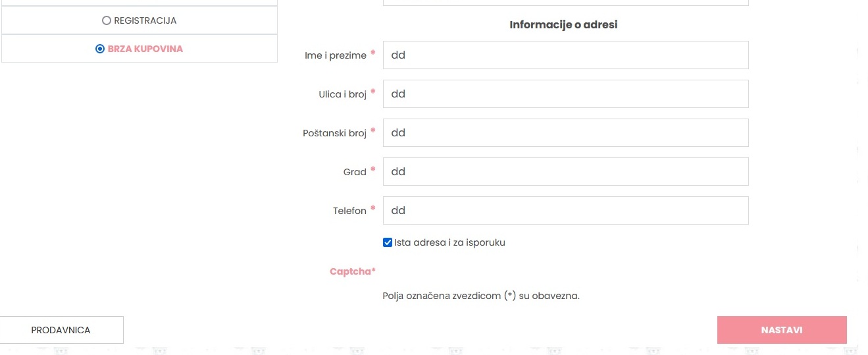Click into the Ime i prezime field

565,55
